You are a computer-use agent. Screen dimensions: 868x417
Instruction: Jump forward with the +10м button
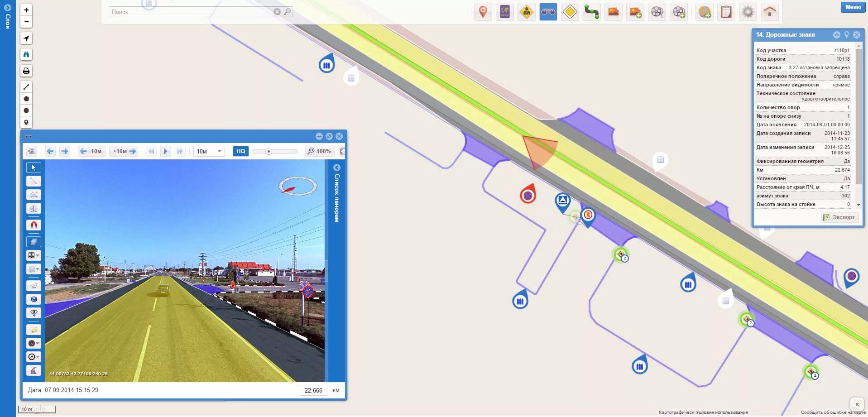click(124, 151)
